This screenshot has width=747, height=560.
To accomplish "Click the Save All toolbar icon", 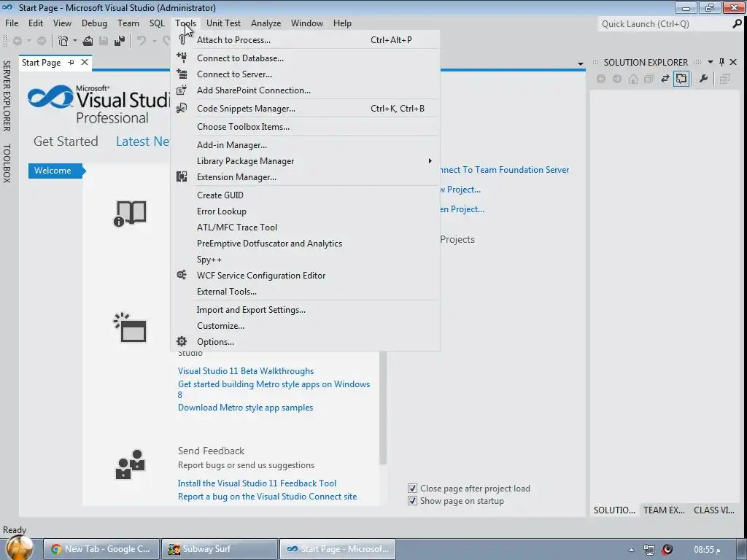I will [x=120, y=41].
